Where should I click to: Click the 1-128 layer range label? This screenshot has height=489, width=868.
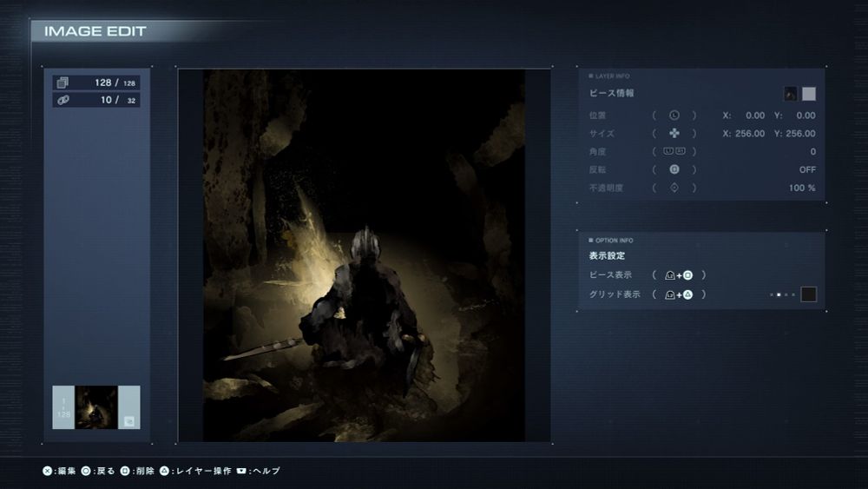(63, 407)
